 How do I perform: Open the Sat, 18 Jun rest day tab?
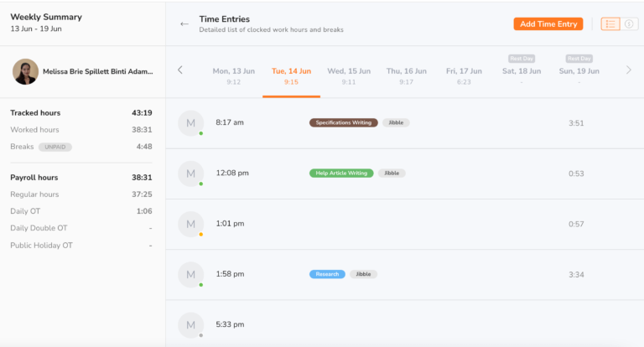coord(521,74)
